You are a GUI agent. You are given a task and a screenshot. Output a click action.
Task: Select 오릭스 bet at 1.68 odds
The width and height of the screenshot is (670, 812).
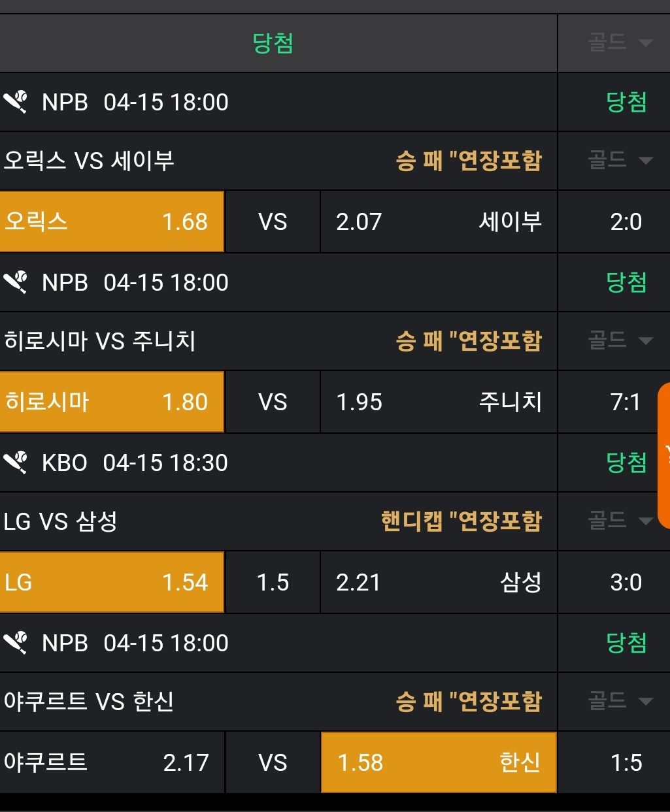click(112, 221)
